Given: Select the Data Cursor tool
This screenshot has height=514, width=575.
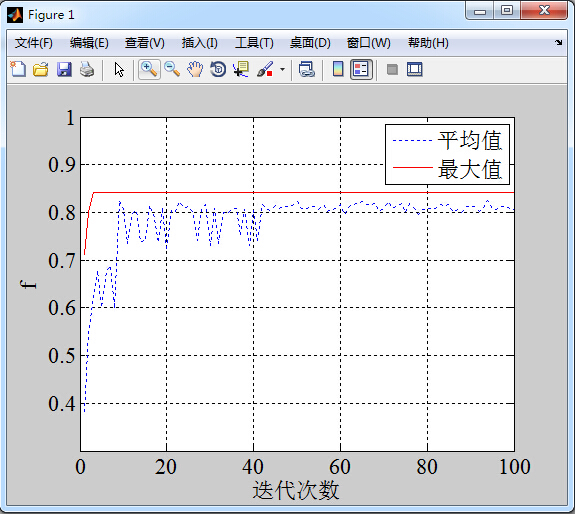Looking at the screenshot, I should coord(241,69).
